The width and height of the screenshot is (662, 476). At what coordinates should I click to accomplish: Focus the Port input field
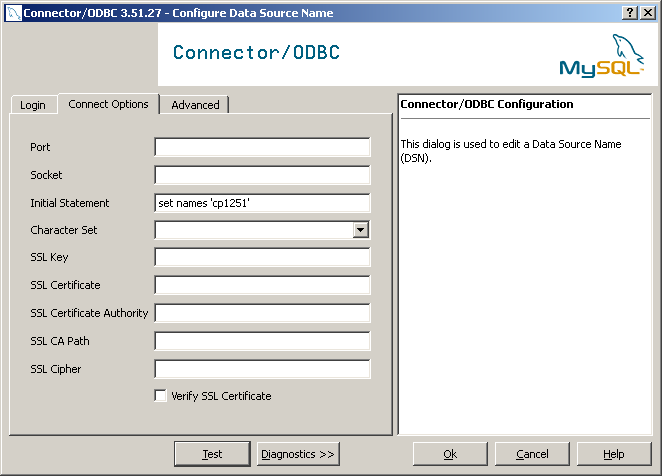(x=262, y=147)
